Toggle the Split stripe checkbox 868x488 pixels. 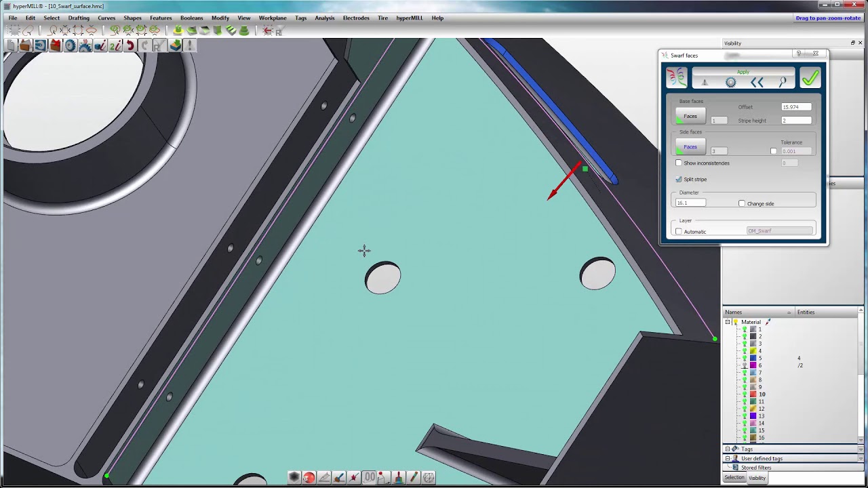679,179
